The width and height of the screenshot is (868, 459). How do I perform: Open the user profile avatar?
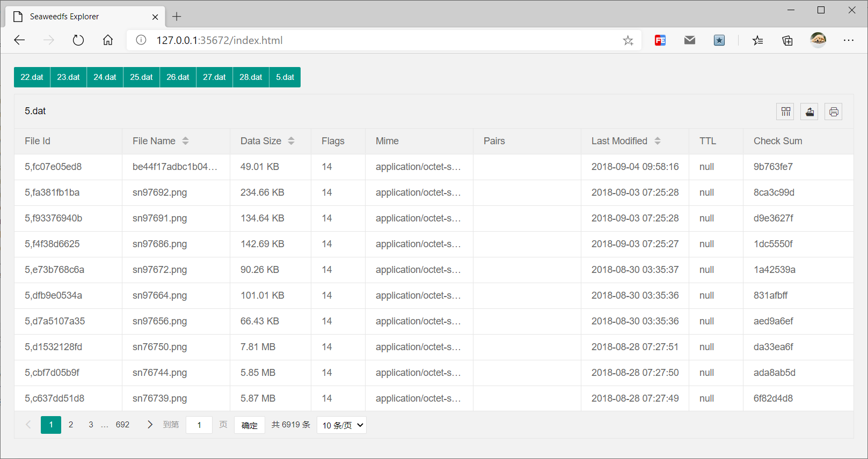pyautogui.click(x=818, y=40)
